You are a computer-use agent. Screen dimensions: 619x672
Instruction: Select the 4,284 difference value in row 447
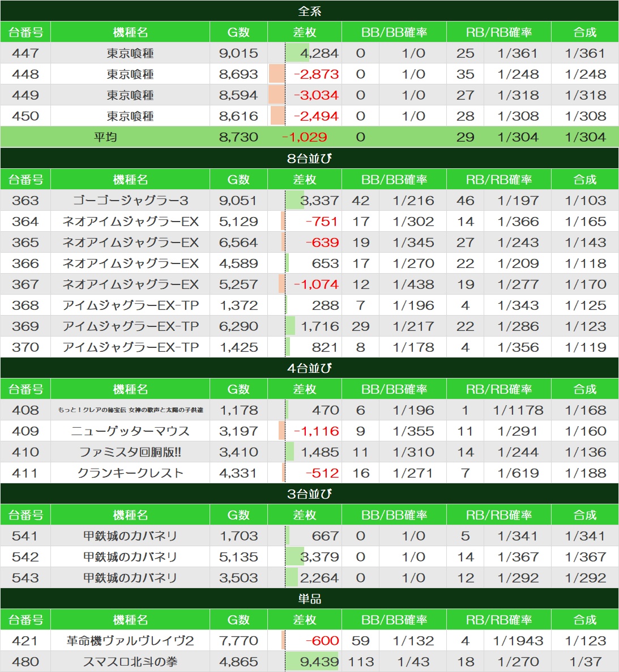pyautogui.click(x=319, y=53)
